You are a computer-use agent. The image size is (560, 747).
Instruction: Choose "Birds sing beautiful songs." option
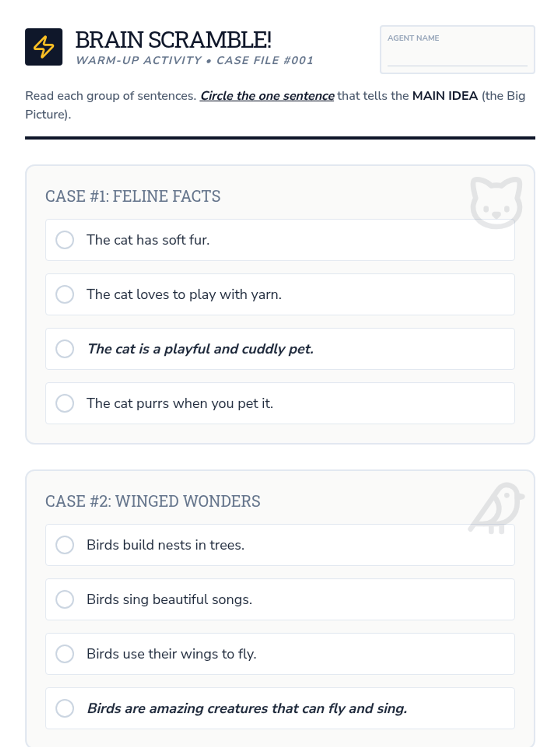pyautogui.click(x=65, y=599)
